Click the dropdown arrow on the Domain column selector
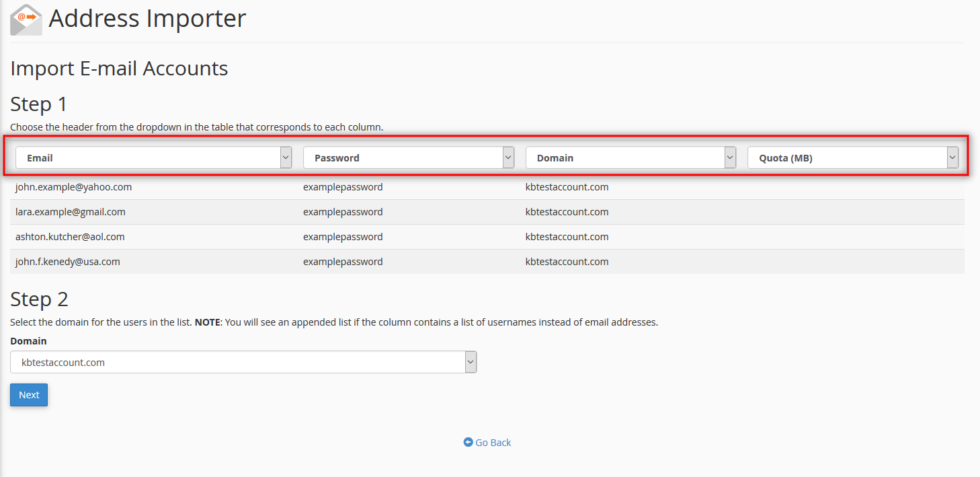 [x=729, y=157]
